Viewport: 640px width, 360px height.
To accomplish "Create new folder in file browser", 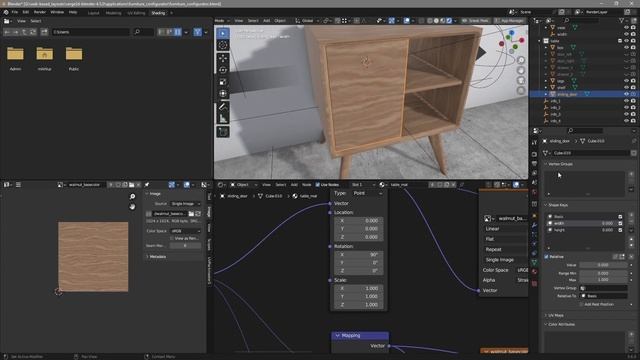I will 44,32.
